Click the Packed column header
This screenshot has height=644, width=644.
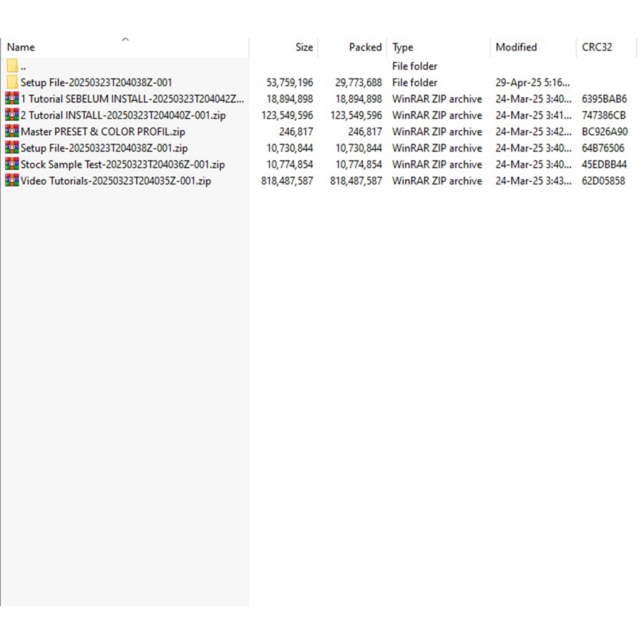[x=365, y=47]
